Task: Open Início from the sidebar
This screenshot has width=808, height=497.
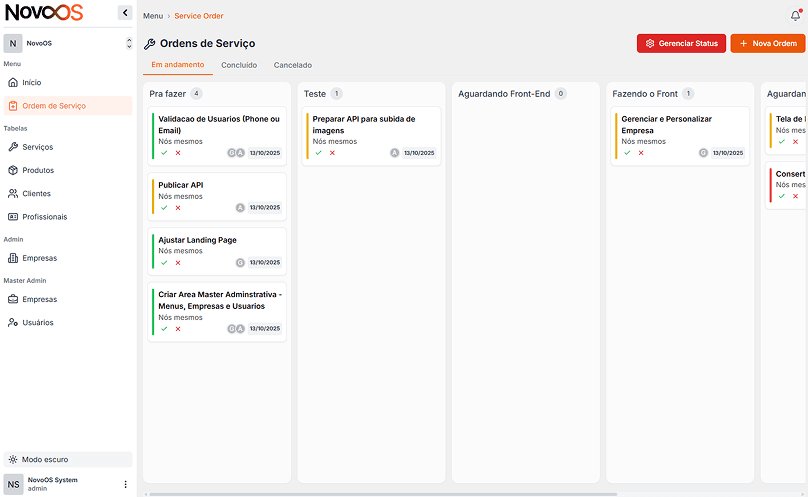Action: pyautogui.click(x=32, y=82)
